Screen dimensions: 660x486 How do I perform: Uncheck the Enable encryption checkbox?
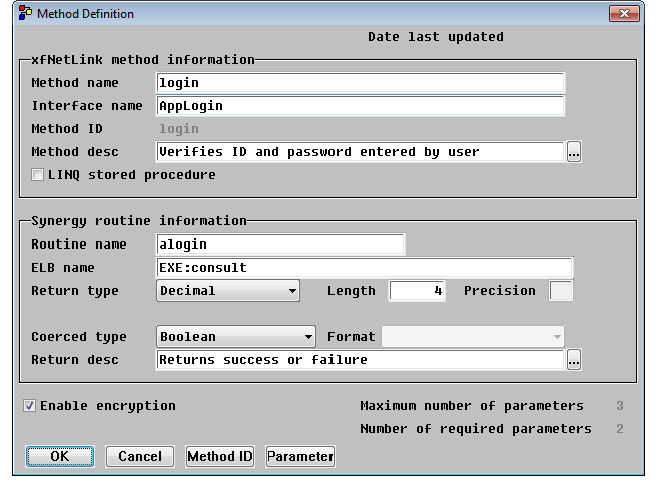click(30, 406)
